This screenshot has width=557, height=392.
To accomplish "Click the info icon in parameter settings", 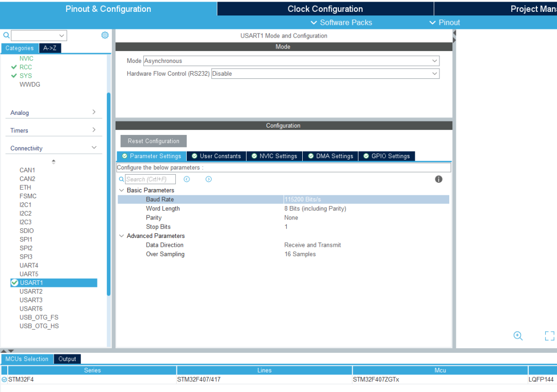I will point(439,179).
